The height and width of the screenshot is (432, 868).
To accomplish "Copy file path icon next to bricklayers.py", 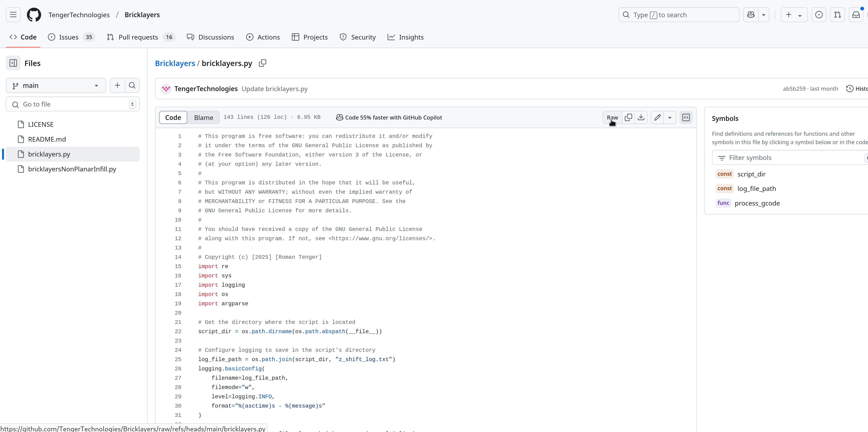I will (x=263, y=63).
